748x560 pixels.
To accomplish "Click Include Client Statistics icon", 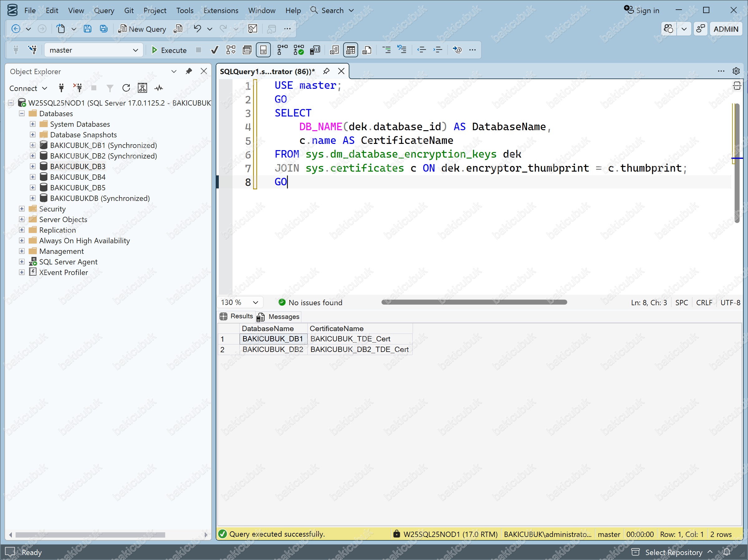I will [315, 50].
